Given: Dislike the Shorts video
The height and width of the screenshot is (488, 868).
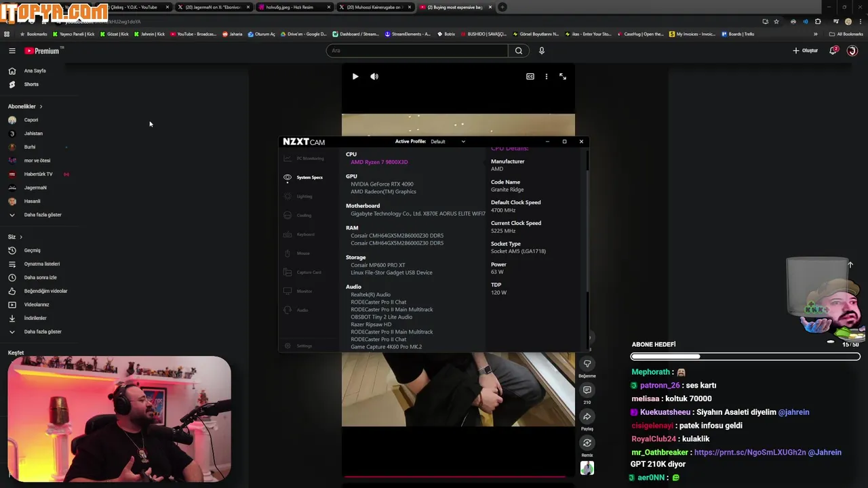Looking at the screenshot, I should (587, 364).
